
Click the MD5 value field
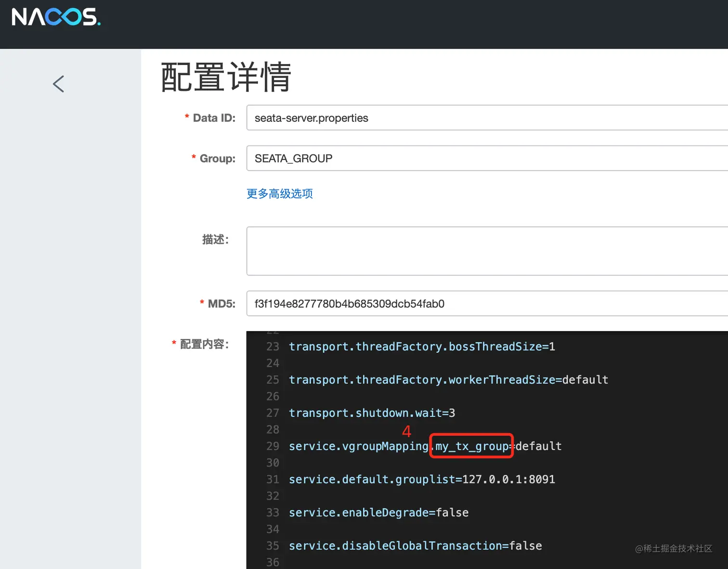point(487,304)
